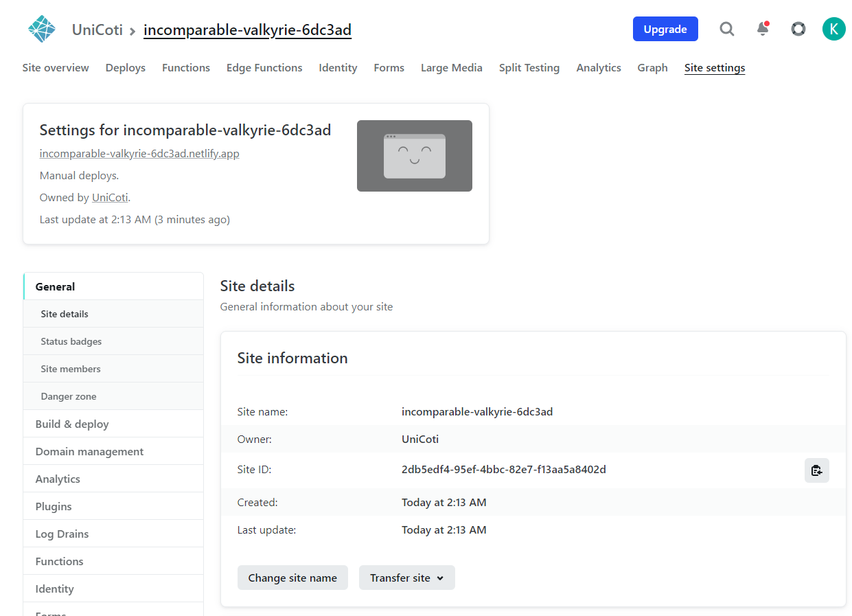Open the search icon in header
The image size is (852, 616).
(726, 29)
